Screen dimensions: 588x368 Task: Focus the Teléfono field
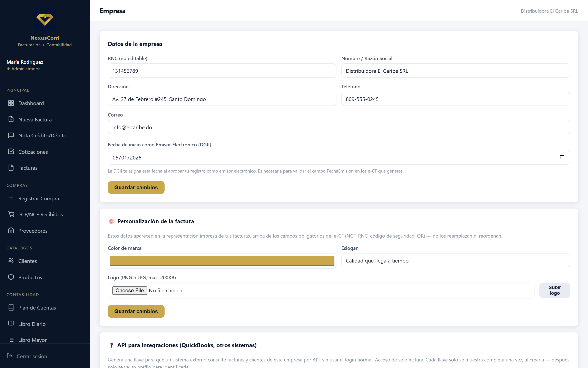pos(455,99)
